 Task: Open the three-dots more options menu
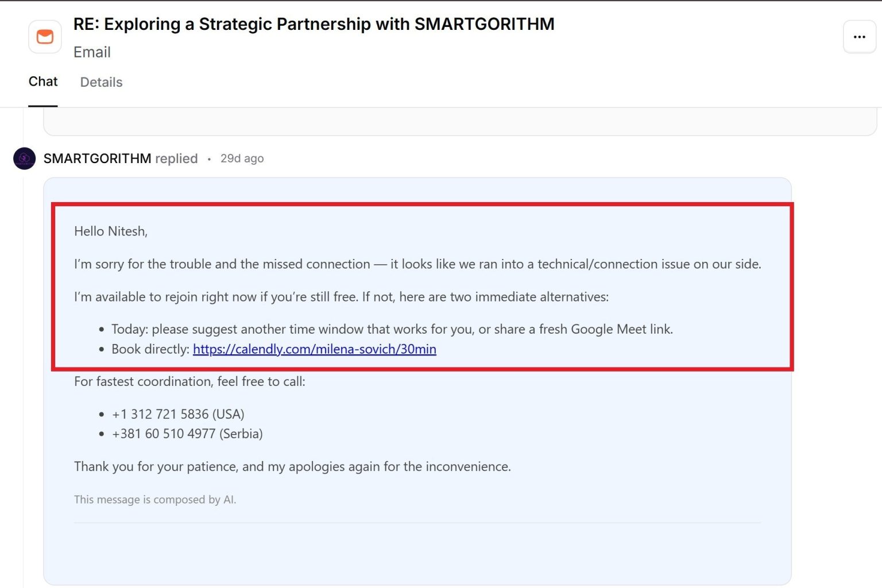[859, 37]
